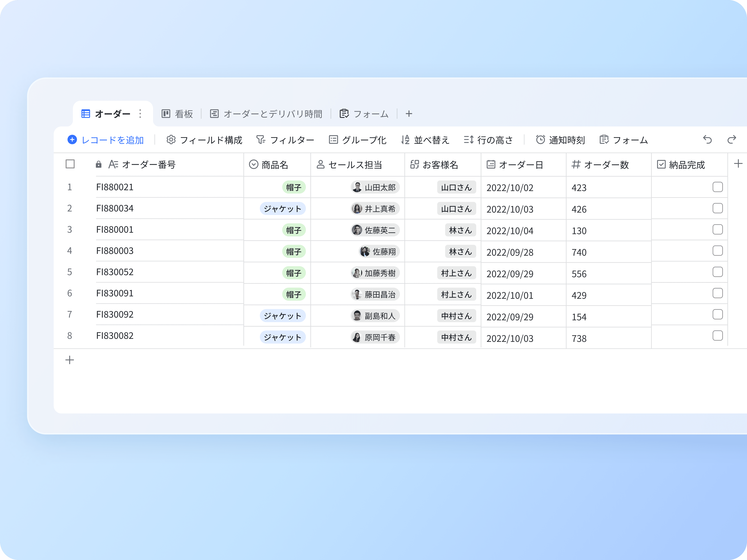Select order number cell FI880001
The width and height of the screenshot is (747, 560).
[x=115, y=229]
